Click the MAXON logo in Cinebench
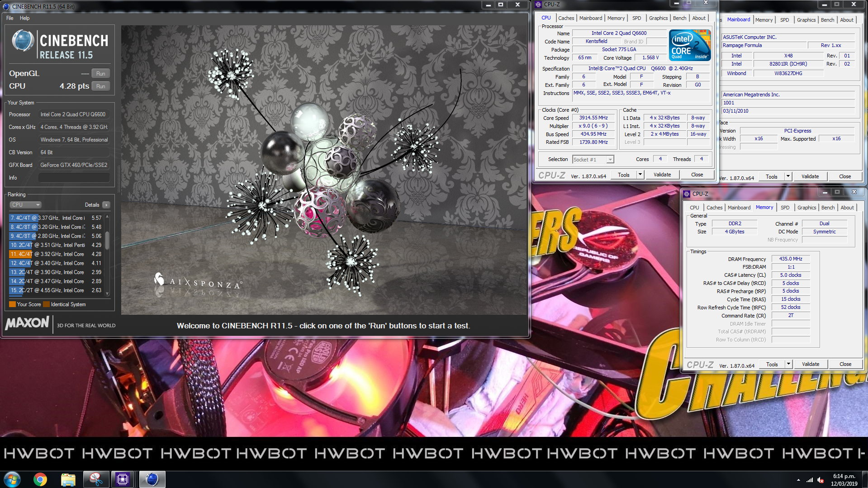Screen dimensions: 868x488 click(x=27, y=323)
